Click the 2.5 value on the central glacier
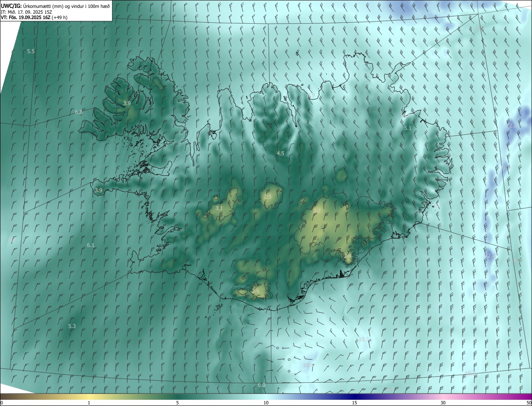Image resolution: width=532 pixels, height=406 pixels. pos(268,196)
